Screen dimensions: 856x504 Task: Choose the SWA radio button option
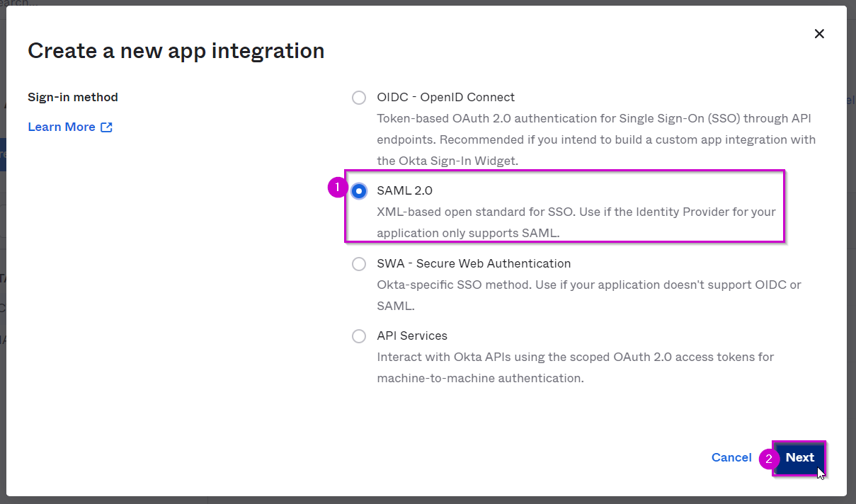pyautogui.click(x=359, y=264)
